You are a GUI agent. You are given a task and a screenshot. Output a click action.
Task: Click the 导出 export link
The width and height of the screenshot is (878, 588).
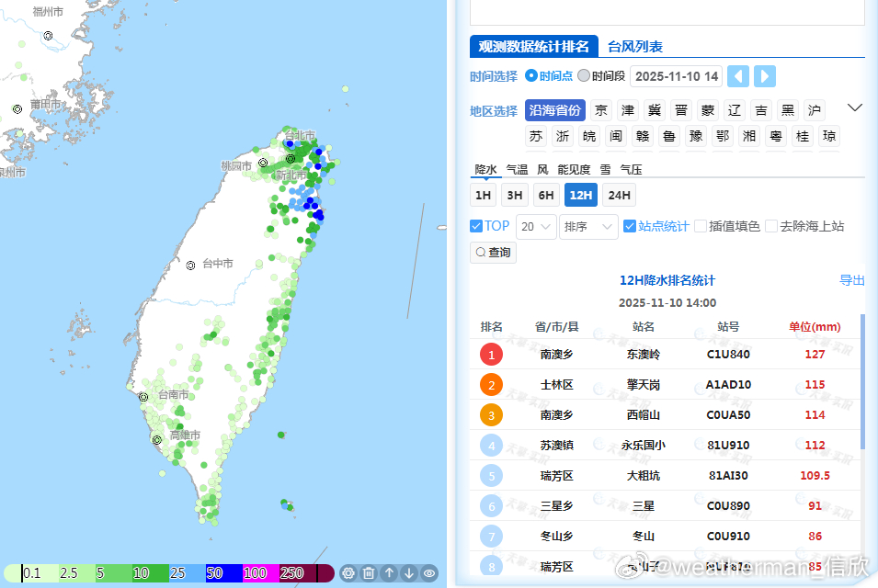[x=851, y=280]
